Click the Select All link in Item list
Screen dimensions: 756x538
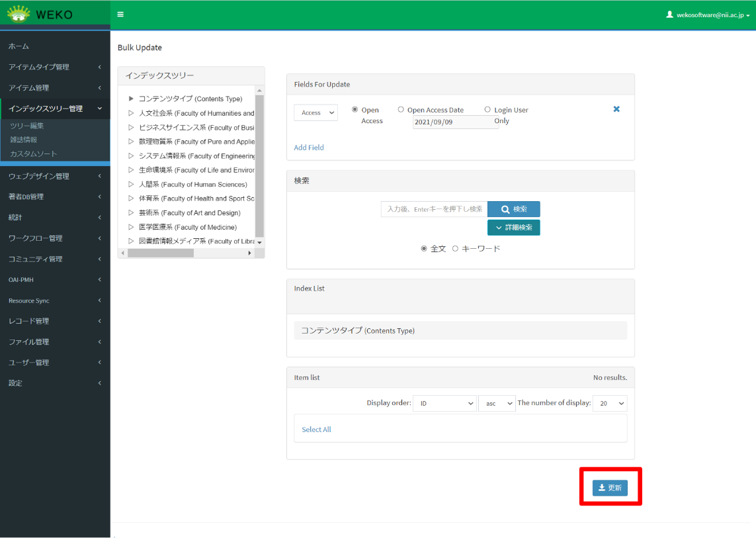point(316,429)
